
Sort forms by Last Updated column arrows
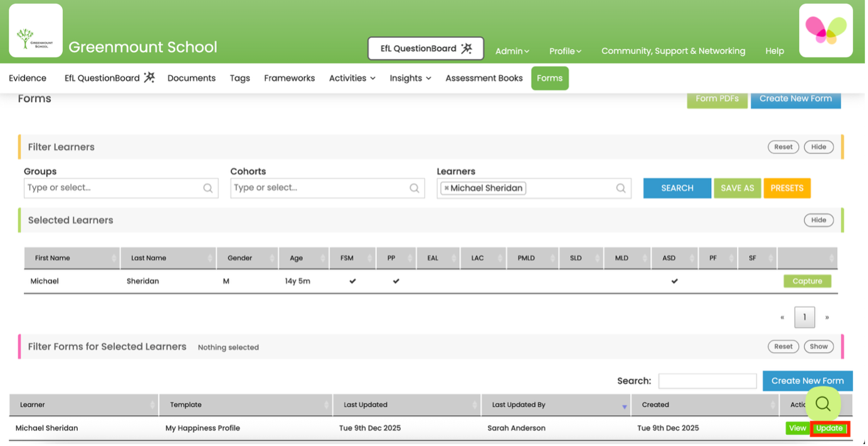(475, 406)
